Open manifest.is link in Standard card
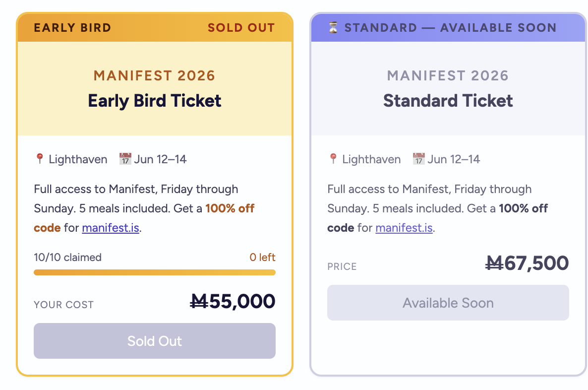Viewport: 588px width, 390px height. point(404,228)
